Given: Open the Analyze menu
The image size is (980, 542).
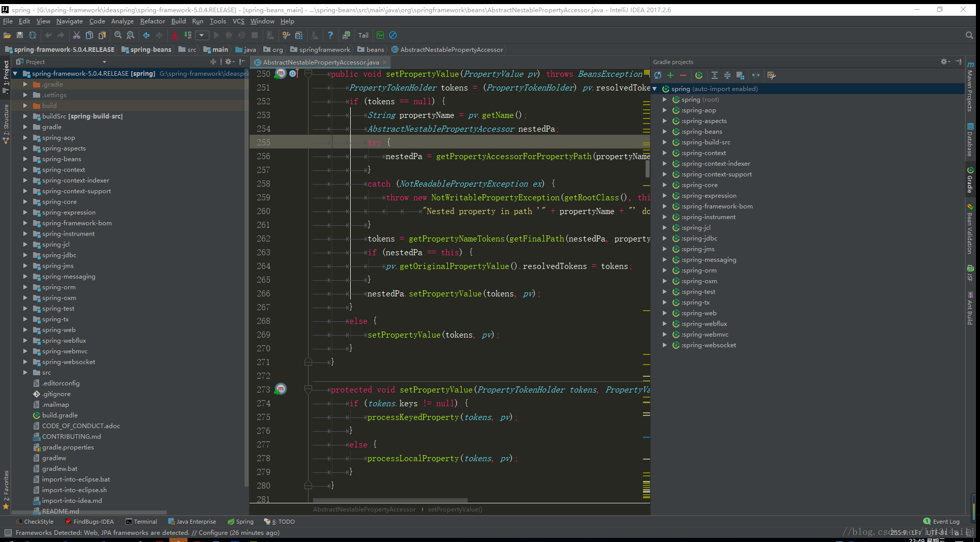Looking at the screenshot, I should click(x=122, y=21).
